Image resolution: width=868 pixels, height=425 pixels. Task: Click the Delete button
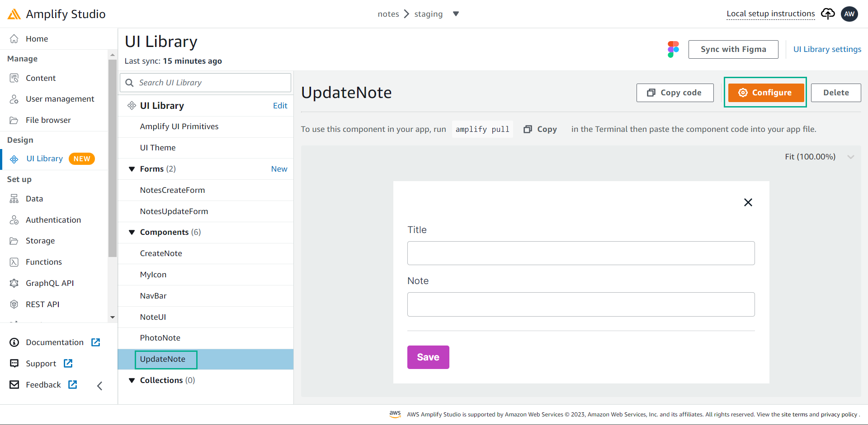coord(836,93)
